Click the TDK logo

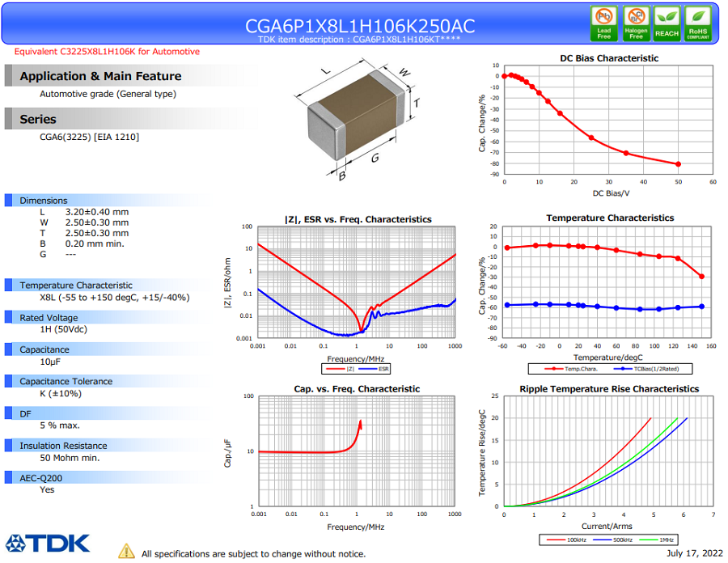click(x=48, y=543)
